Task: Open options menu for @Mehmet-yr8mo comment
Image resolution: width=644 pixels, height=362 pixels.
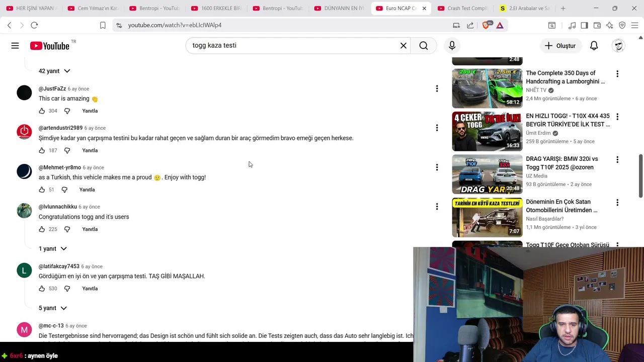Action: [437, 167]
